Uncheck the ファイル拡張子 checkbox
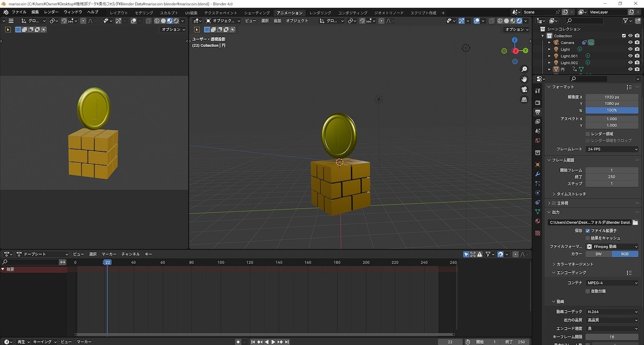The width and height of the screenshot is (644, 345). click(x=588, y=231)
